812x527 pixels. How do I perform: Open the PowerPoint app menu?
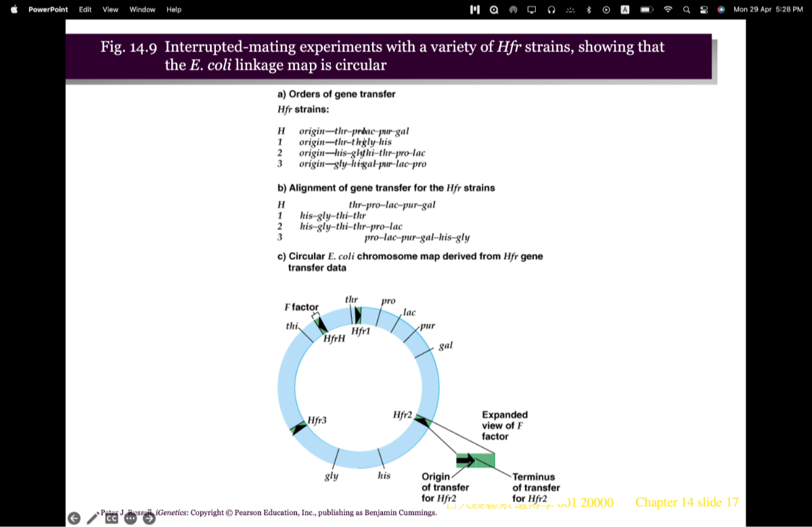48,9
